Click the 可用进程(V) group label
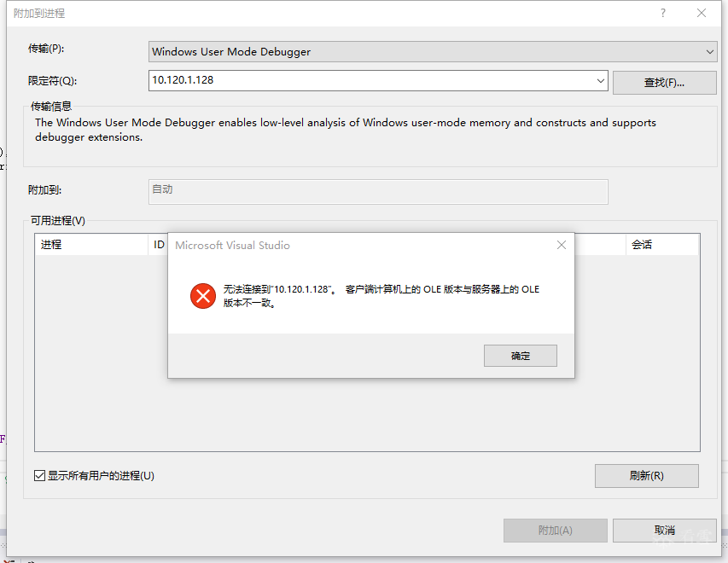Viewport: 728px width, 563px height. coord(58,220)
